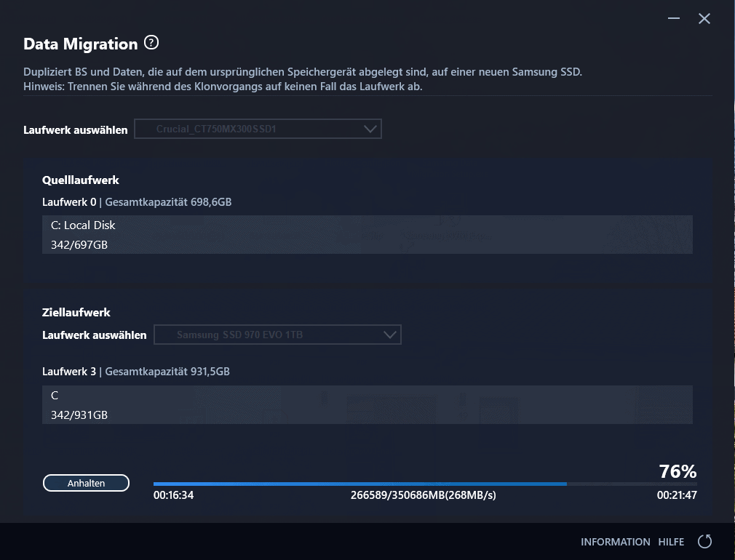Click the Laufwerk 0 capacity label
This screenshot has width=735, height=560.
[137, 201]
